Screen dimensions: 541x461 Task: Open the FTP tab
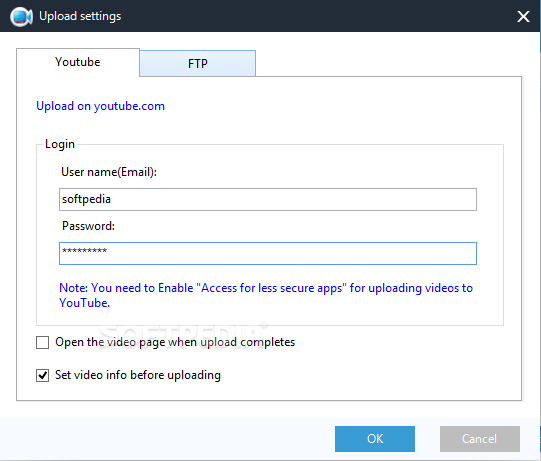[198, 63]
